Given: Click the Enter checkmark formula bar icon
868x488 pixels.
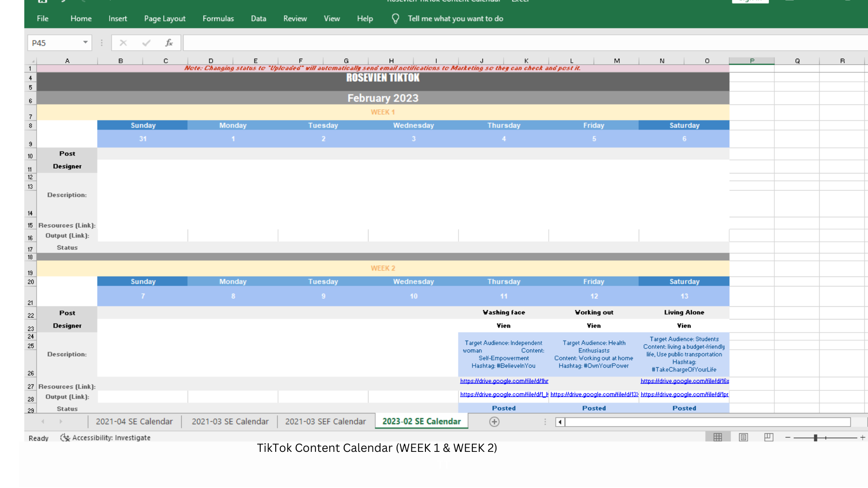Looking at the screenshot, I should (x=146, y=43).
